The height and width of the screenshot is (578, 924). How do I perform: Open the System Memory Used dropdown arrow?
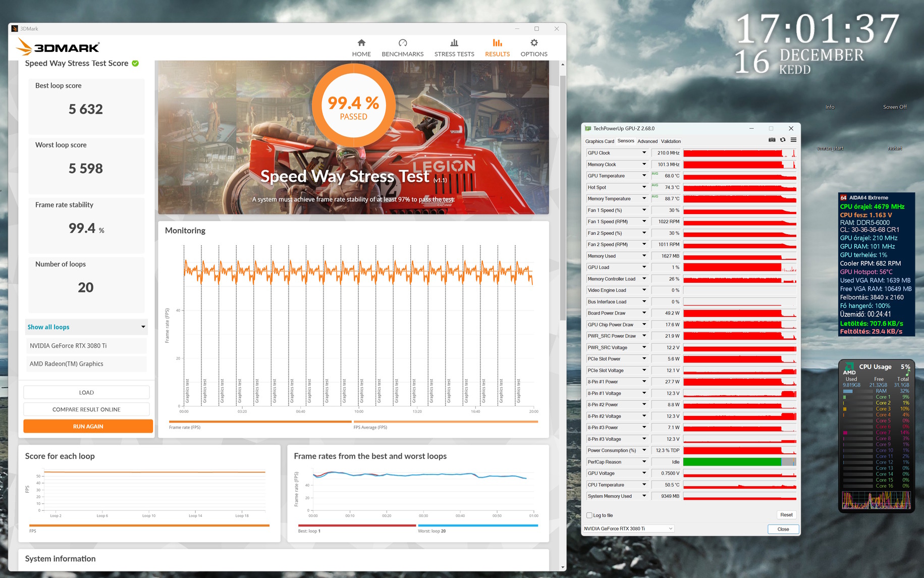[x=644, y=496]
